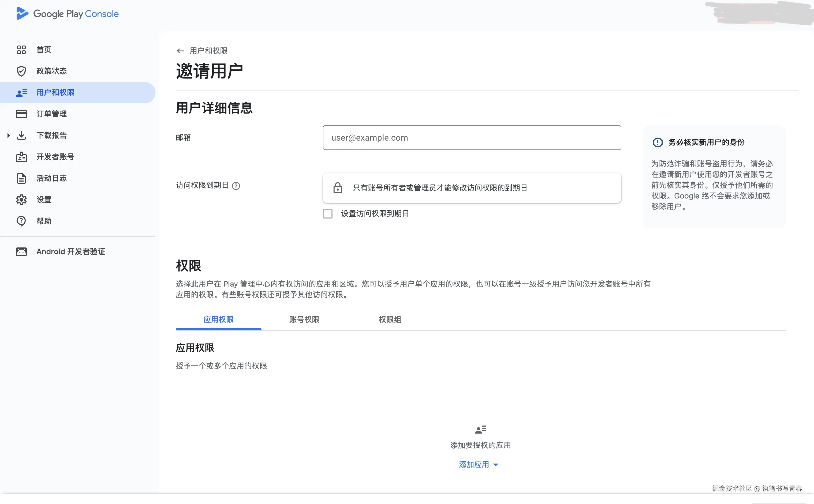Click the help tooltip next to 访问权限到期日

[236, 186]
